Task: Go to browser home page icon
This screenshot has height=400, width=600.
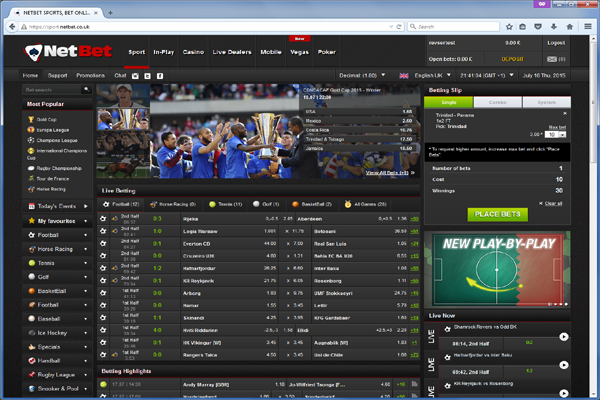Action: (x=569, y=26)
